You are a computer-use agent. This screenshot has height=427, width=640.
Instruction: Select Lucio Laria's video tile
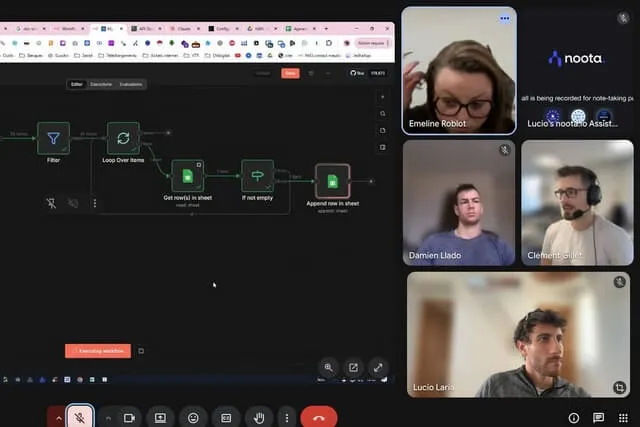[x=518, y=335]
